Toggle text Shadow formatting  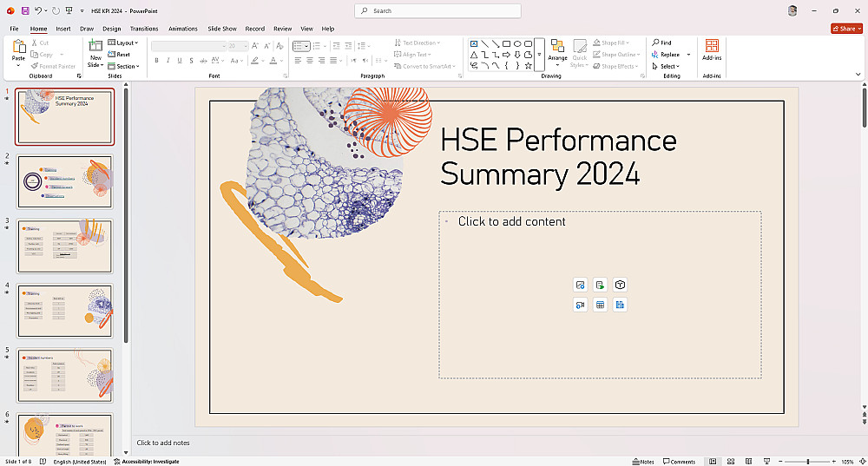pos(192,61)
